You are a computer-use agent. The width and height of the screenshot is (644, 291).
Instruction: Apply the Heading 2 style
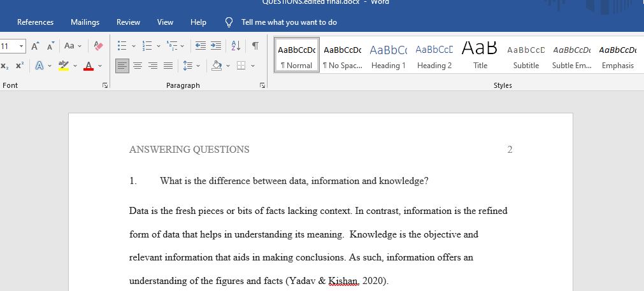pos(434,55)
